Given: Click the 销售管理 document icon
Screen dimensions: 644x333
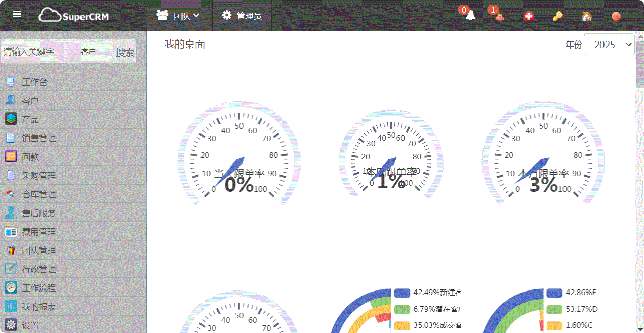Looking at the screenshot, I should point(11,138).
